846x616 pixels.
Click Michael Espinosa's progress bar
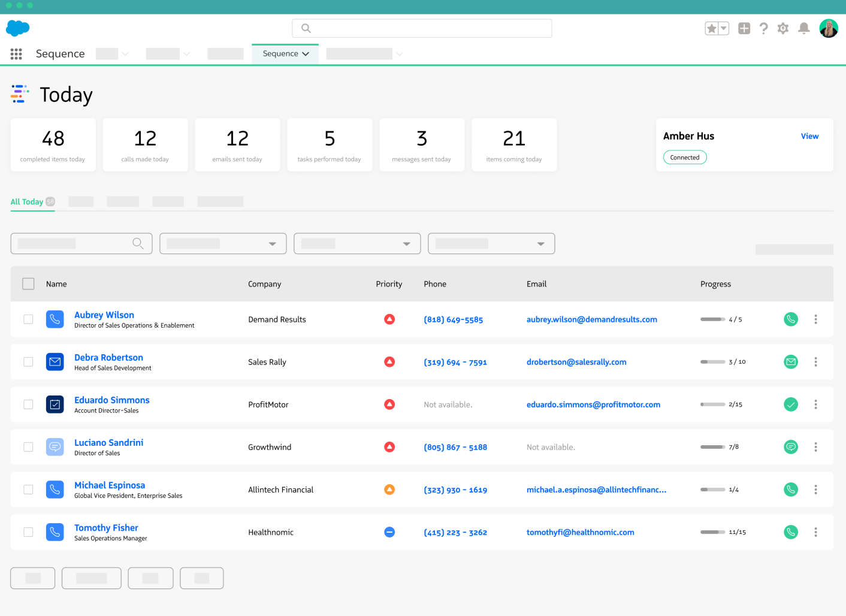[x=712, y=490]
